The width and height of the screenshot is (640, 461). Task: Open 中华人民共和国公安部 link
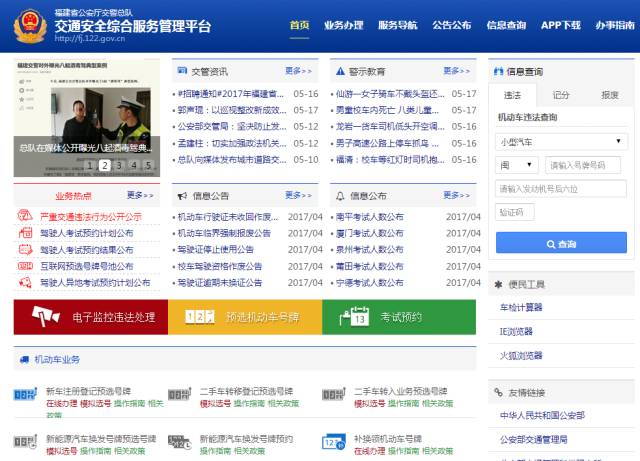(542, 416)
